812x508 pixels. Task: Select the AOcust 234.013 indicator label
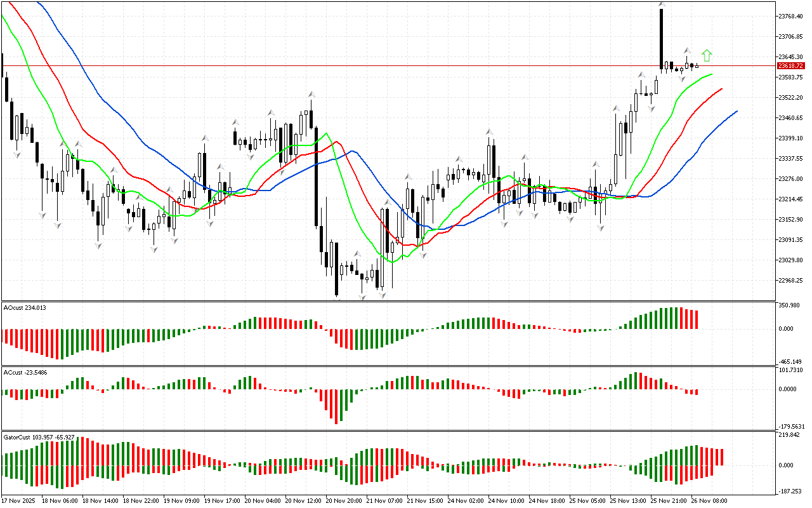[25, 307]
